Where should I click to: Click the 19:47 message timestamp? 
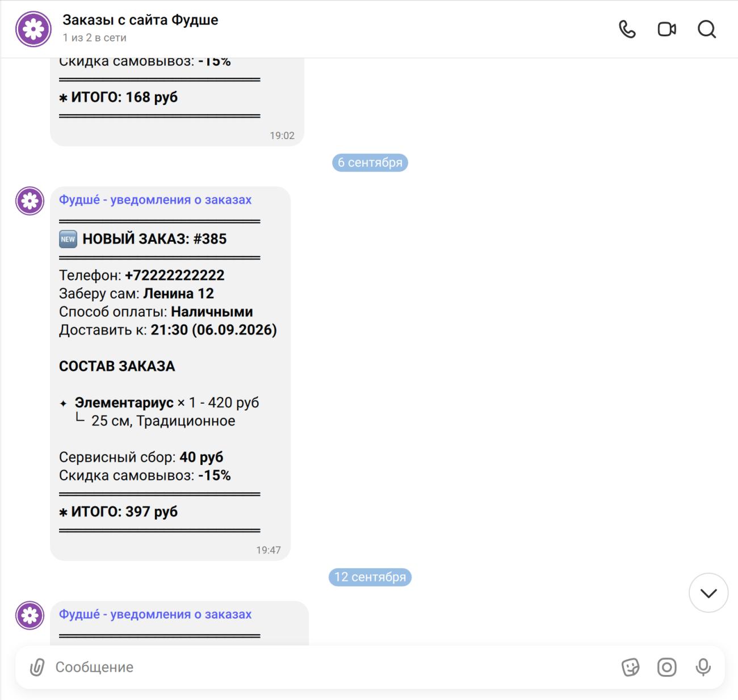pyautogui.click(x=268, y=550)
